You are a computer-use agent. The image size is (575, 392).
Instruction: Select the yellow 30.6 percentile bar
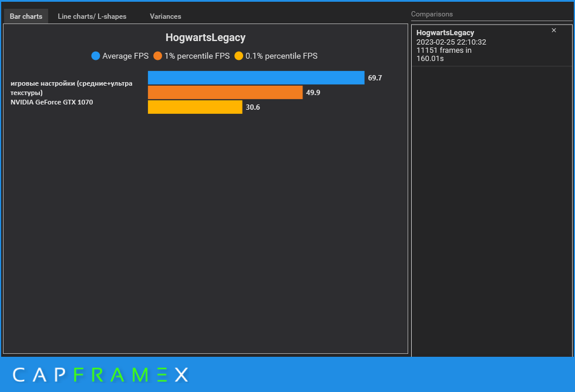point(195,107)
